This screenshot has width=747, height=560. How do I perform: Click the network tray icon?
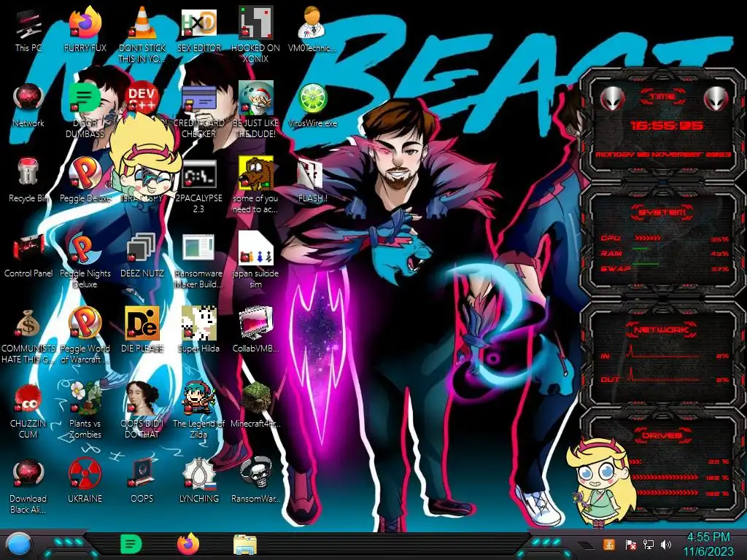[648, 545]
